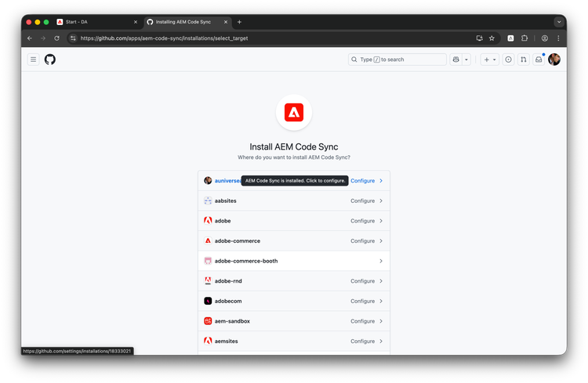Open GitHub Copilot chat icon

456,60
